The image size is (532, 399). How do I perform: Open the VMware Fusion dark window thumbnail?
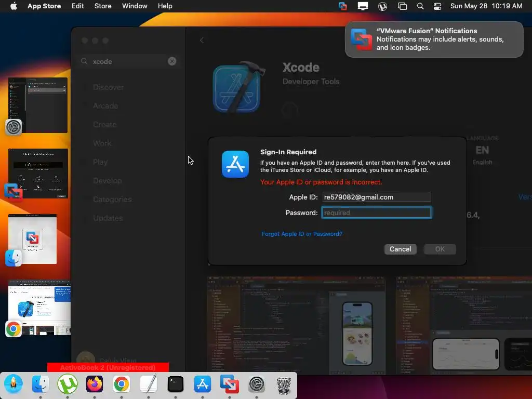coord(38,174)
